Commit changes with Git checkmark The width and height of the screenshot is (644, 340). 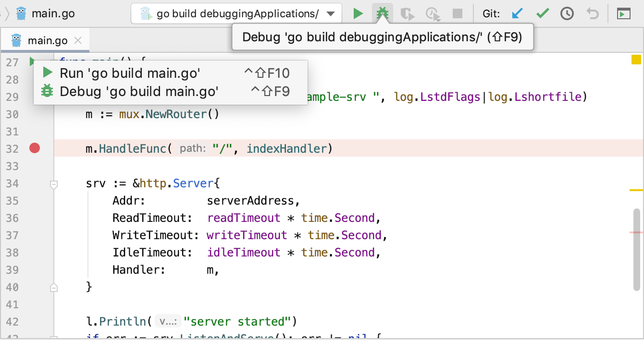pos(543,13)
